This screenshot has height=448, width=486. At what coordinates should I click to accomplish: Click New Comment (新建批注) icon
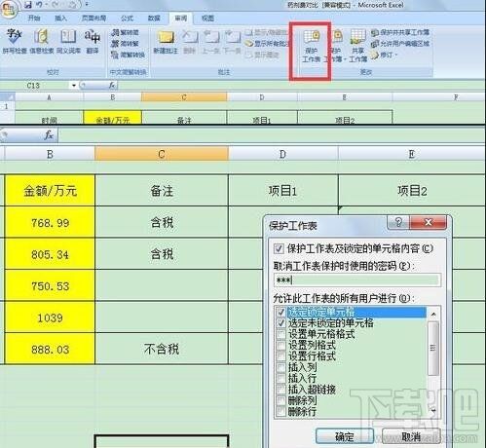(x=166, y=42)
